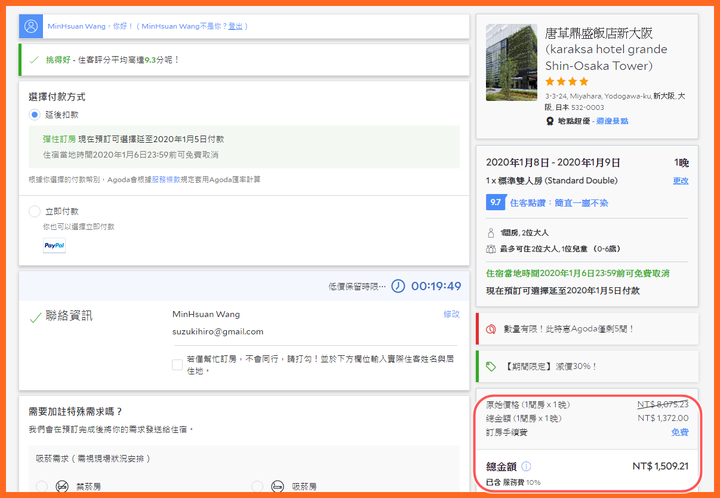720x498 pixels.
Task: Click the green price tag discount icon
Action: click(491, 366)
